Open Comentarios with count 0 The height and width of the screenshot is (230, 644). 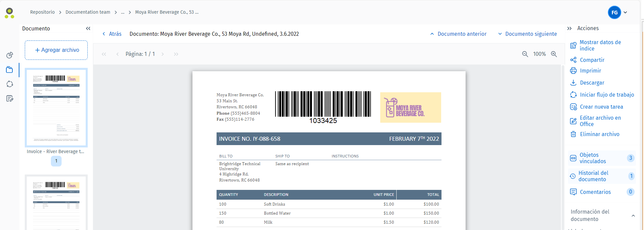(601, 192)
